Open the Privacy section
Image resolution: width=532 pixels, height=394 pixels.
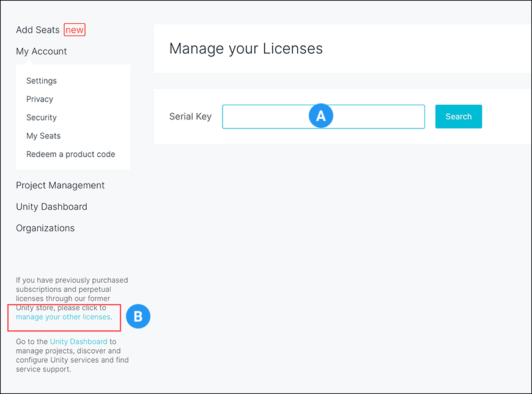click(39, 98)
